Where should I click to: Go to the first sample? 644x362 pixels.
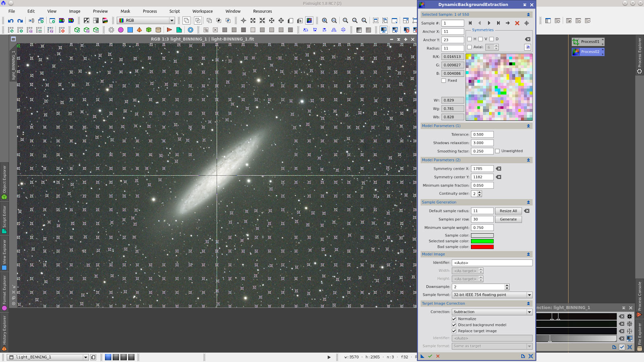[x=470, y=23]
